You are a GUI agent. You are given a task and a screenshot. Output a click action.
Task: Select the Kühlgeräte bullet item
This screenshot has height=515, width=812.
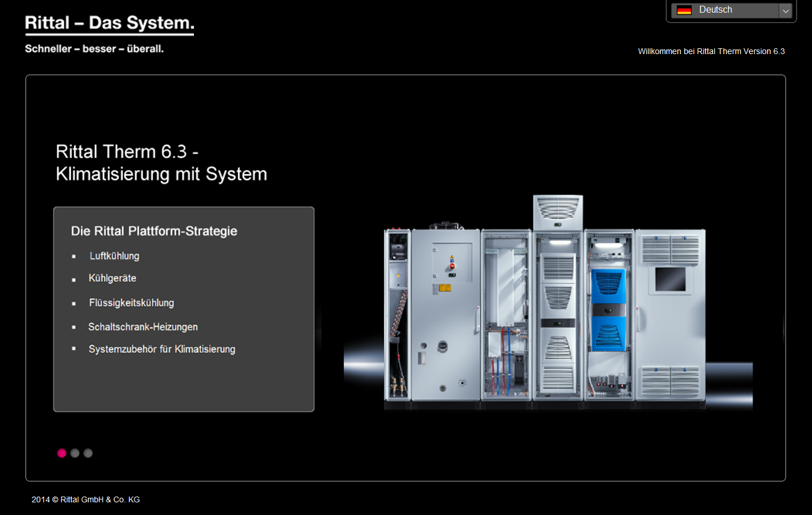112,278
